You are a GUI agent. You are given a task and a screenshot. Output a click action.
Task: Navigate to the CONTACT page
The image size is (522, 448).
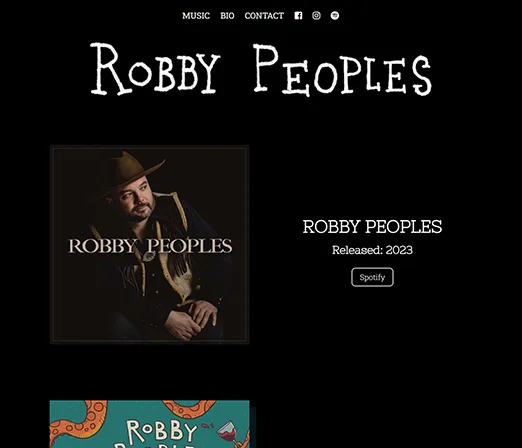point(264,16)
